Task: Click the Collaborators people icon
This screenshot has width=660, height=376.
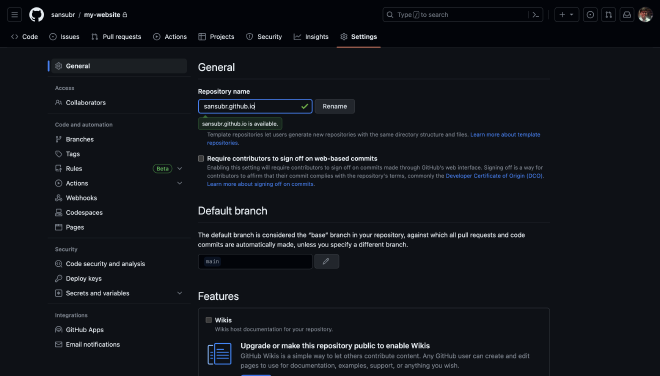Action: point(59,103)
